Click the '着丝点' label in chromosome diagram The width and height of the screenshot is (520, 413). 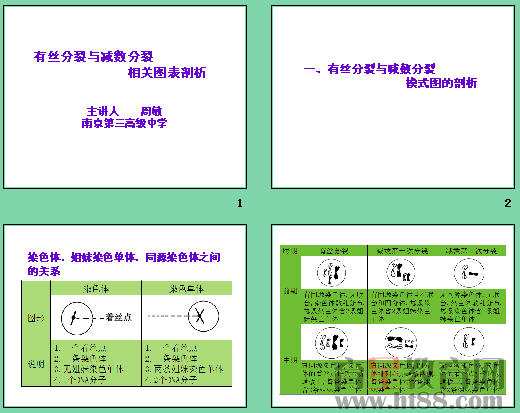click(x=119, y=317)
